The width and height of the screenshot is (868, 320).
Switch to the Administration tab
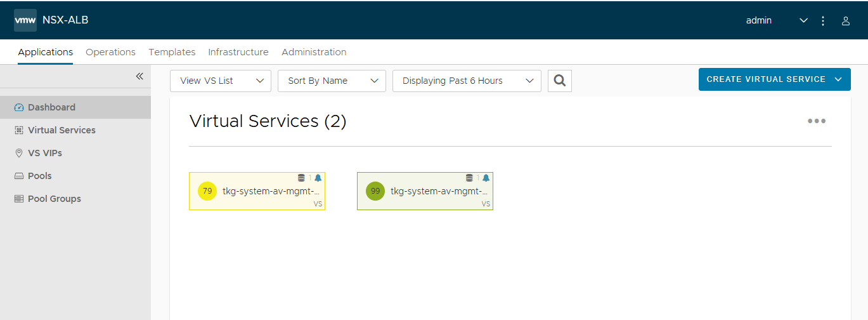tap(314, 52)
